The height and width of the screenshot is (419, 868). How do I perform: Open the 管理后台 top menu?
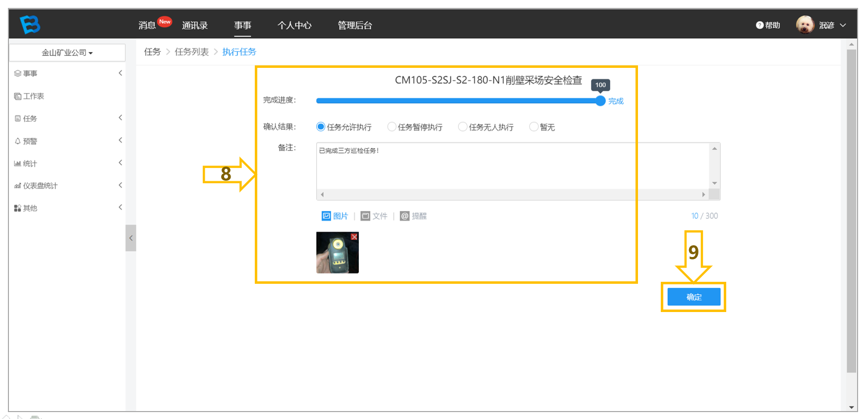pyautogui.click(x=355, y=25)
